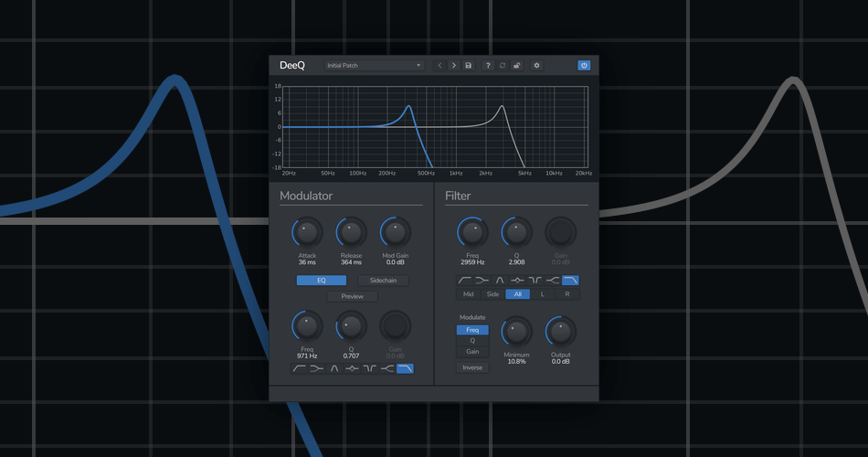Select Modulator low-shelf filter shape icon

pyautogui.click(x=317, y=368)
